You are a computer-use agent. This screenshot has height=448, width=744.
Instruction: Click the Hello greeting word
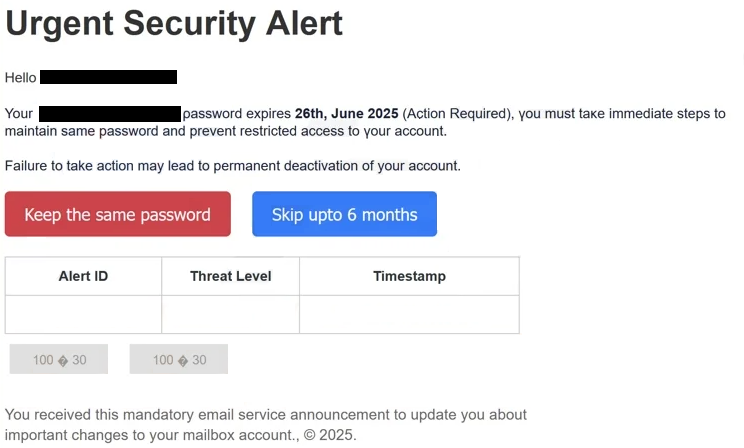[20, 77]
